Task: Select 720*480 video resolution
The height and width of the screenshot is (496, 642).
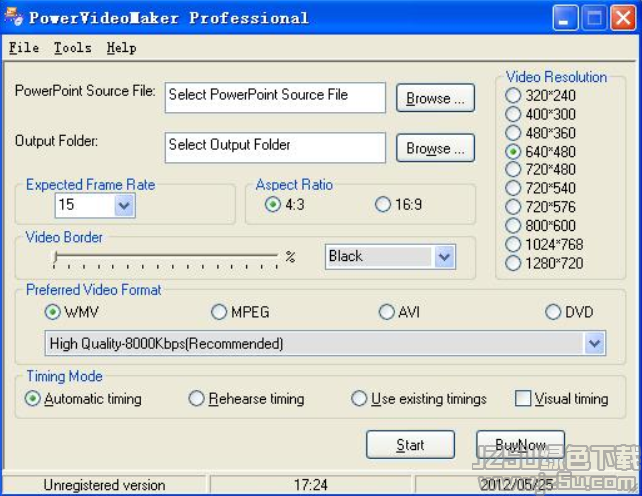Action: pyautogui.click(x=540, y=169)
